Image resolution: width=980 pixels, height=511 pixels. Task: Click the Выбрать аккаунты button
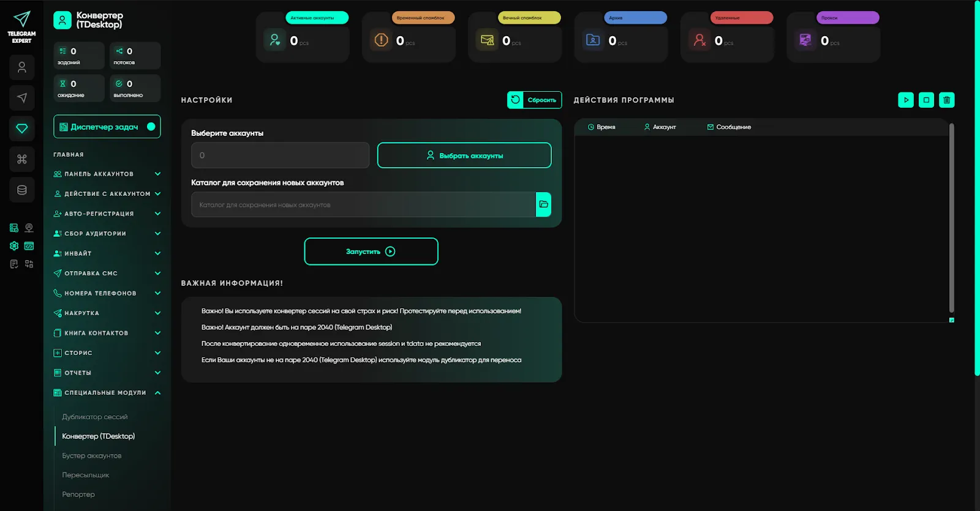[464, 155]
